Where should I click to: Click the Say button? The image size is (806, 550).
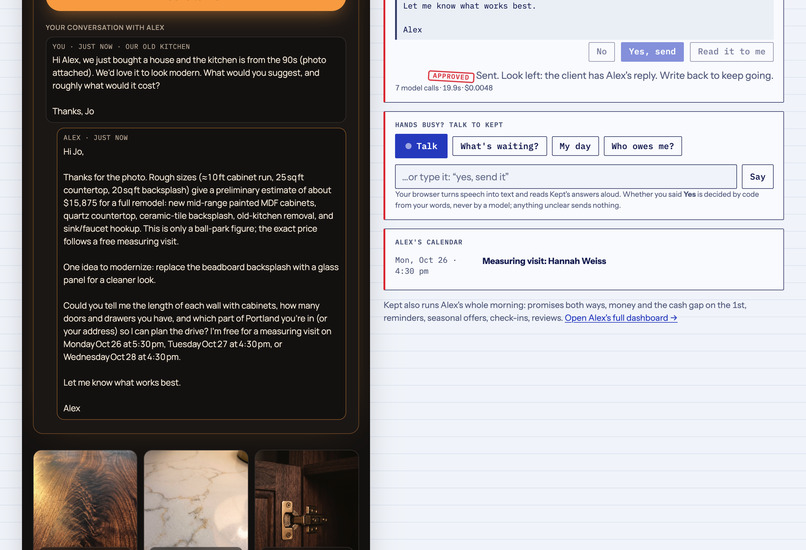(x=757, y=176)
